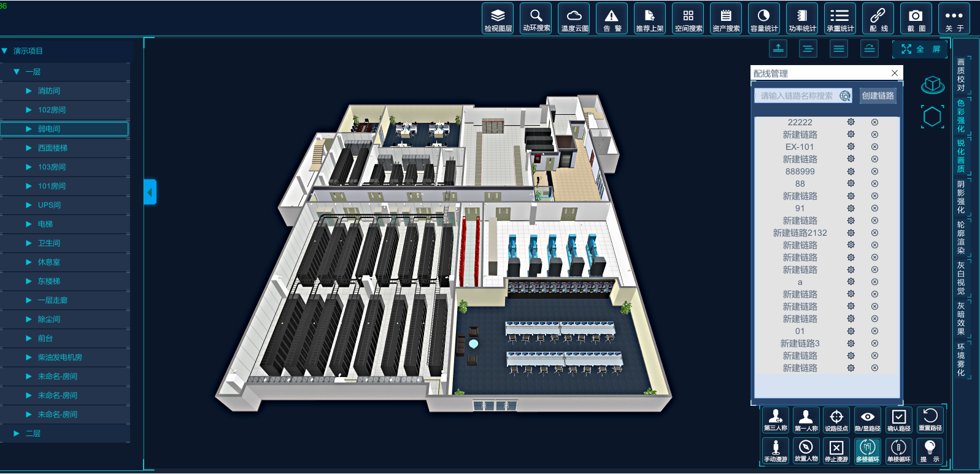Open the 提示 lightbulb hint

929,451
